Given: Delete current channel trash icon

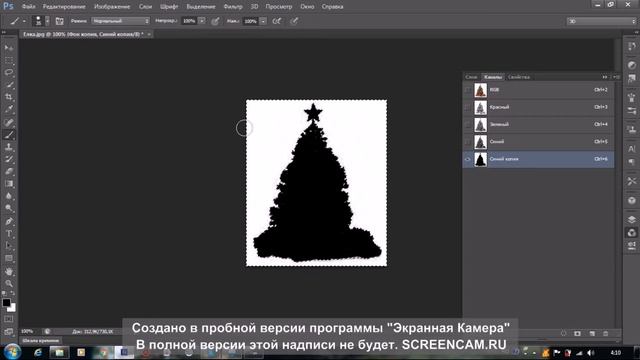Looking at the screenshot, I should click(606, 333).
